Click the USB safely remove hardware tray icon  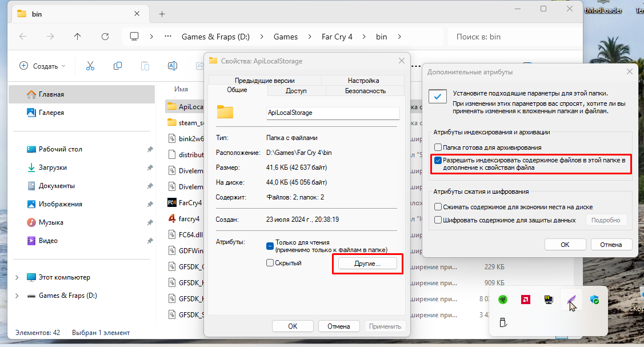pyautogui.click(x=503, y=323)
